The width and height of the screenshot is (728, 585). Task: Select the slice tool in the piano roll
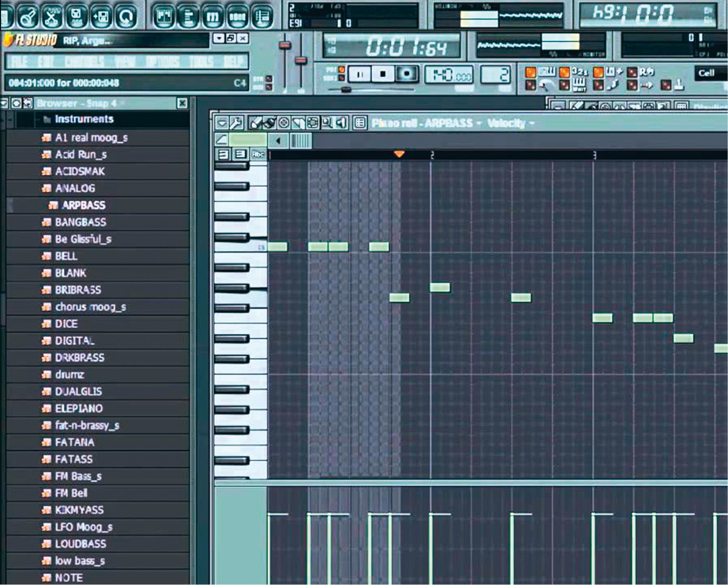click(x=298, y=123)
